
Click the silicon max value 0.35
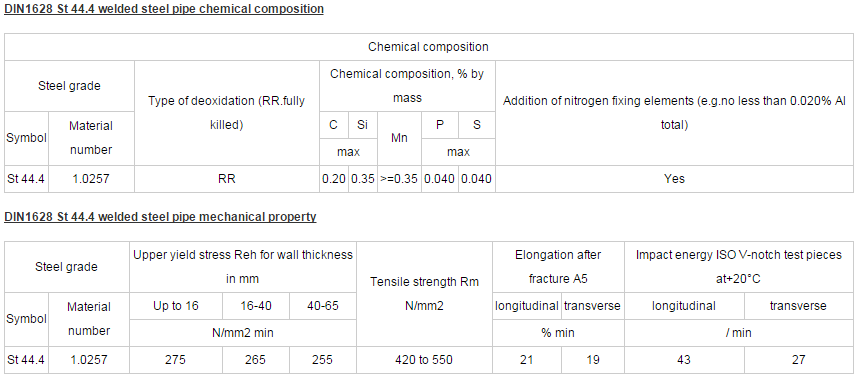pos(362,179)
